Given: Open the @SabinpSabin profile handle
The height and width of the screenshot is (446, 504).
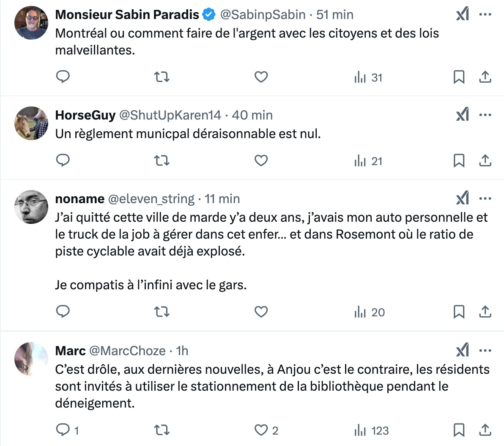Looking at the screenshot, I should pos(263,14).
